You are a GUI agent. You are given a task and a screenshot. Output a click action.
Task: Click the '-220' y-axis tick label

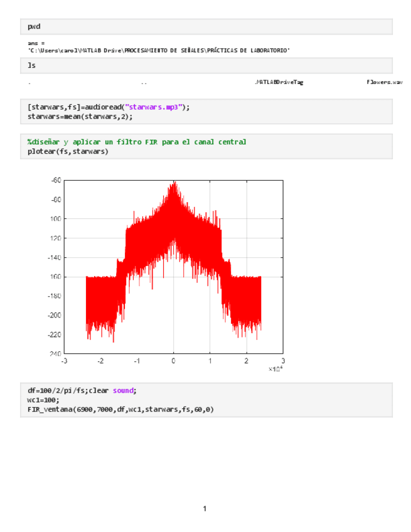pyautogui.click(x=55, y=334)
